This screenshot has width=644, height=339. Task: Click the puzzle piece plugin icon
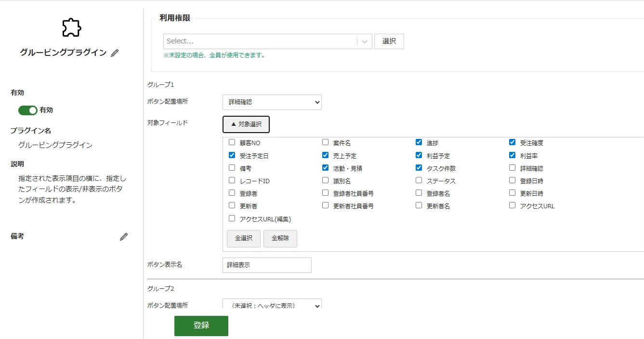click(x=72, y=27)
